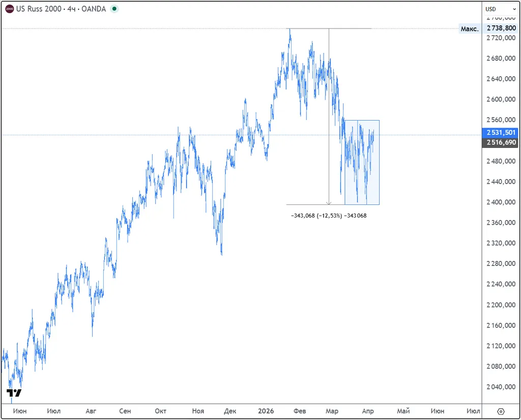Click the Авг month on time axis
521x420 pixels.
[x=91, y=411]
